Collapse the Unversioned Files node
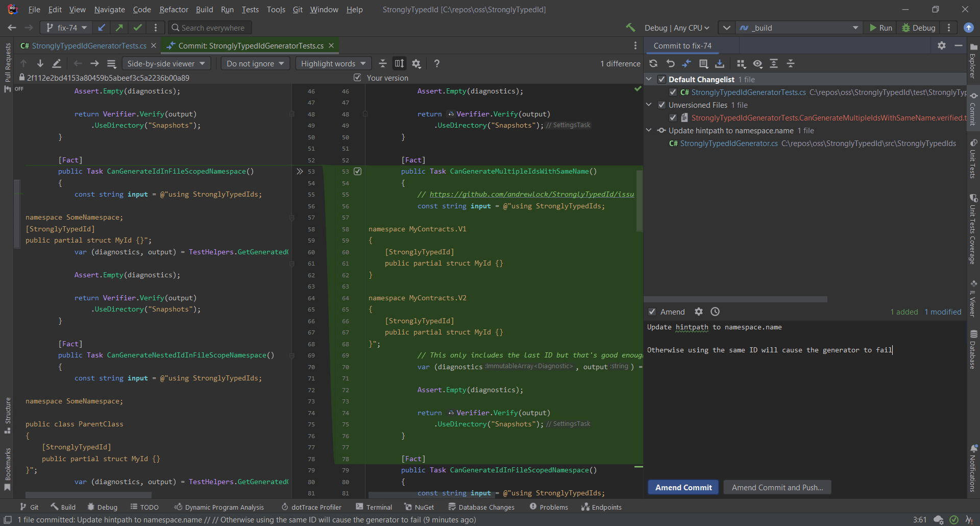This screenshot has height=526, width=980. click(649, 105)
